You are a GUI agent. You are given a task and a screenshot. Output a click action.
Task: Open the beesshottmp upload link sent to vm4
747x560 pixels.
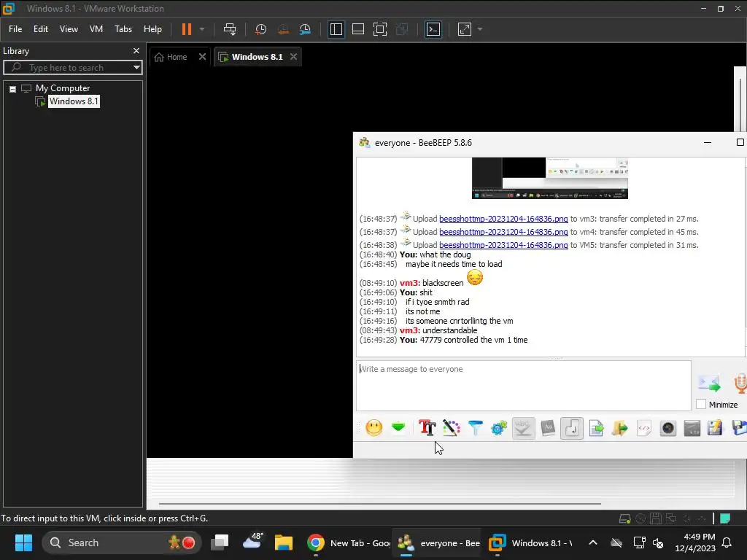click(x=503, y=232)
